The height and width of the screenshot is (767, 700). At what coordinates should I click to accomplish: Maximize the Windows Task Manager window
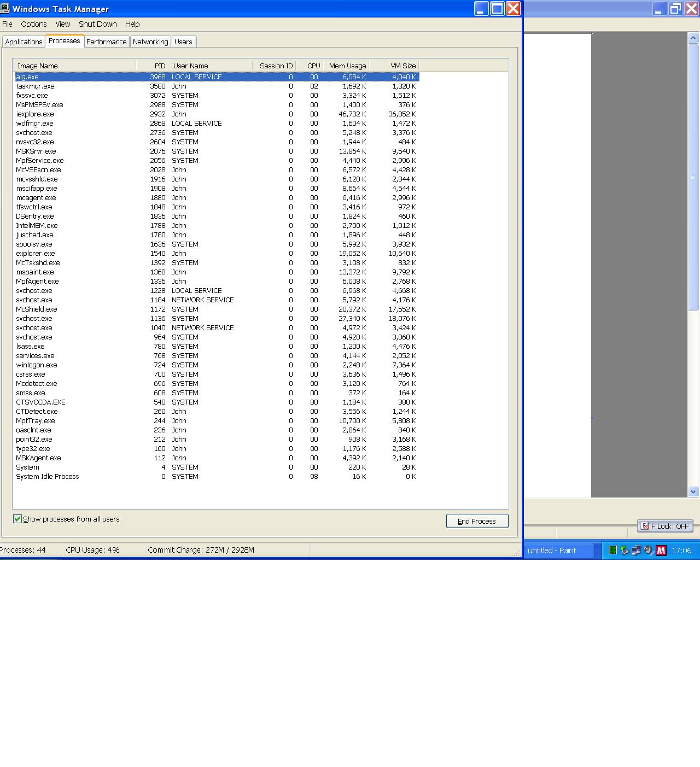497,9
